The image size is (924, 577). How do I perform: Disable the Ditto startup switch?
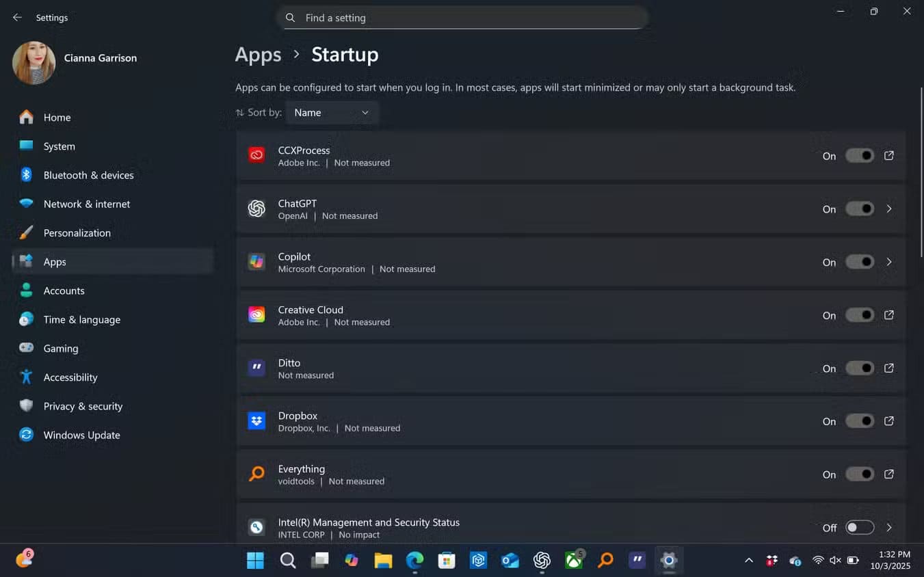pyautogui.click(x=860, y=368)
